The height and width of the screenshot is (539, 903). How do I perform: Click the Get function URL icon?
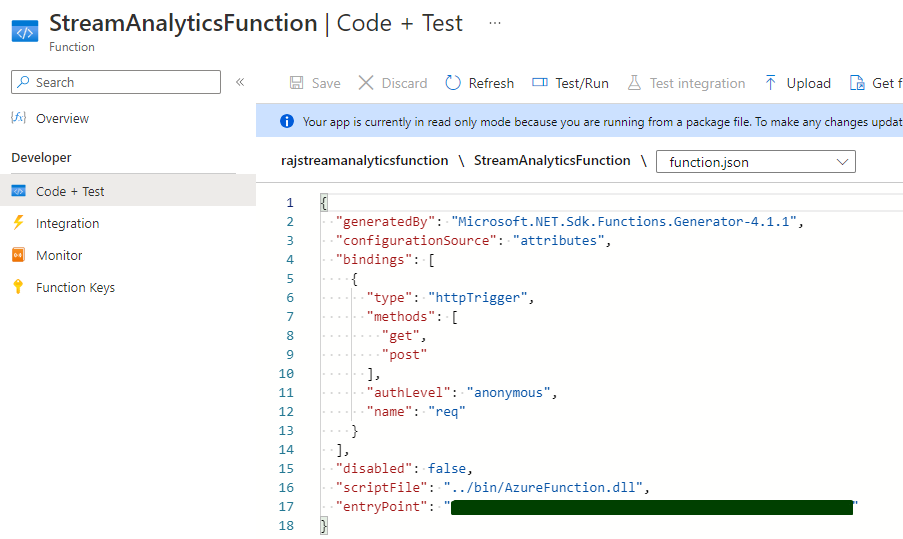tap(857, 83)
